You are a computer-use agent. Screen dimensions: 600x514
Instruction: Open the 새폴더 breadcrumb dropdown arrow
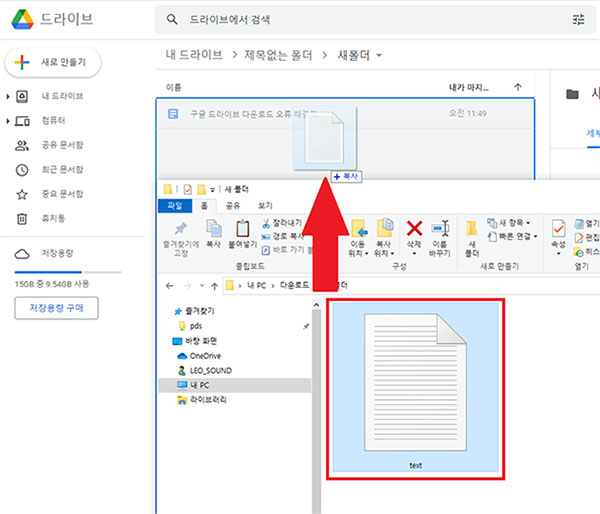pos(379,55)
